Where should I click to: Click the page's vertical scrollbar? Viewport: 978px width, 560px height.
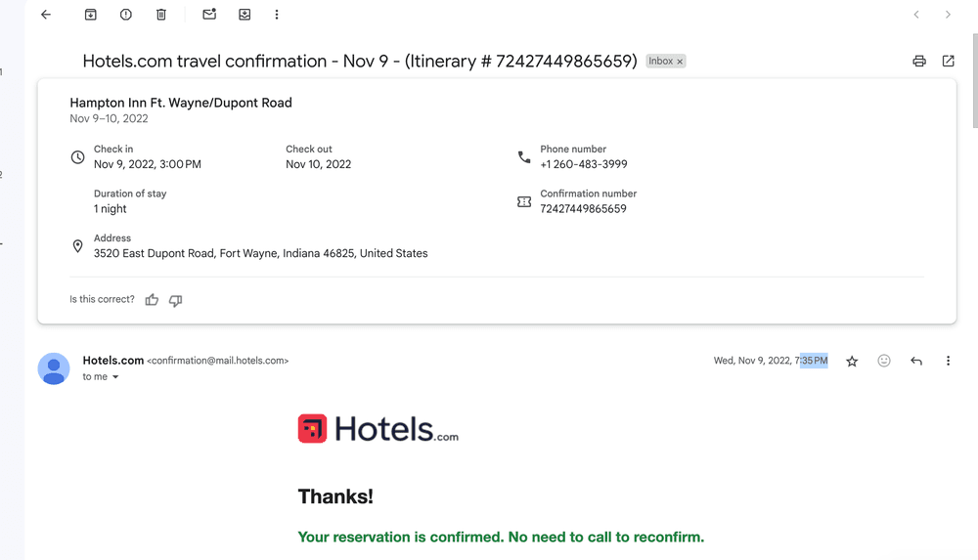(x=974, y=78)
